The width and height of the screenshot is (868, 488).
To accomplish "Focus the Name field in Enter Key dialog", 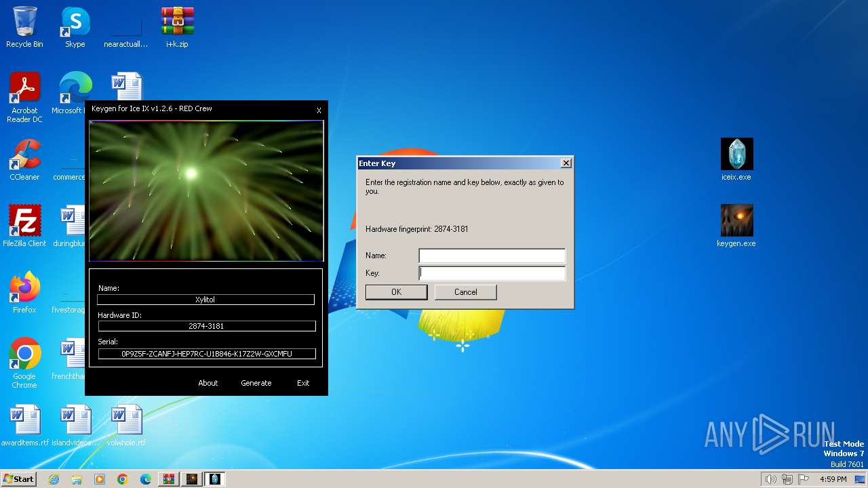I will click(x=492, y=256).
